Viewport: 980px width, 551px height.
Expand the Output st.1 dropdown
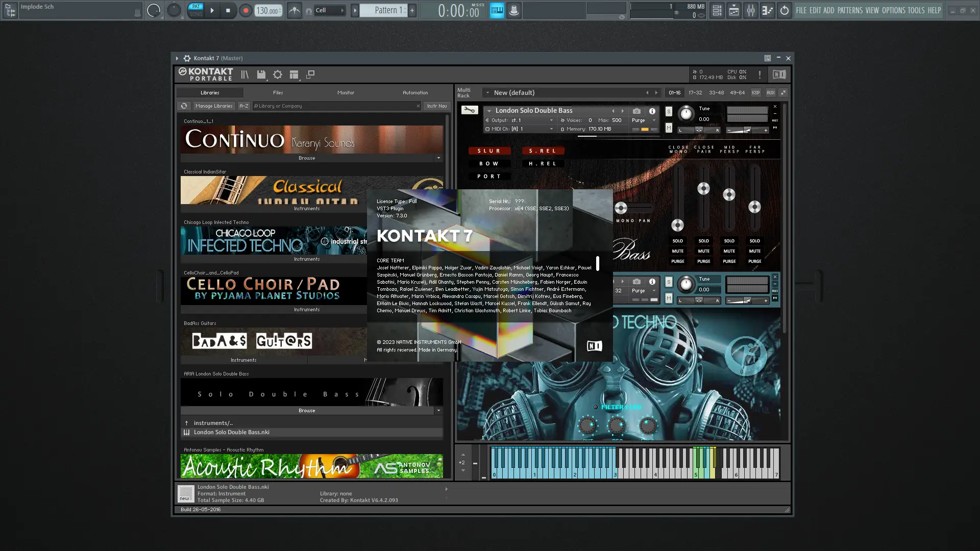pos(551,120)
